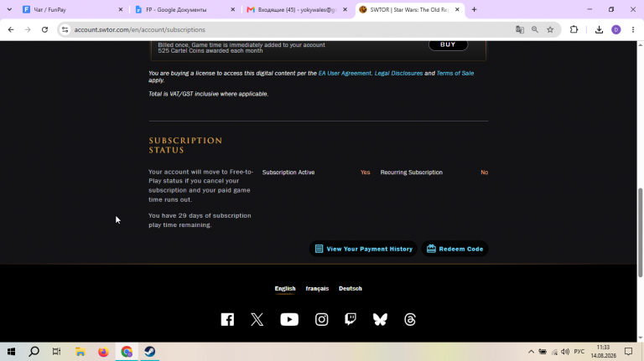644x361 pixels.
Task: Bookmark this page with the star icon
Action: click(x=550, y=29)
